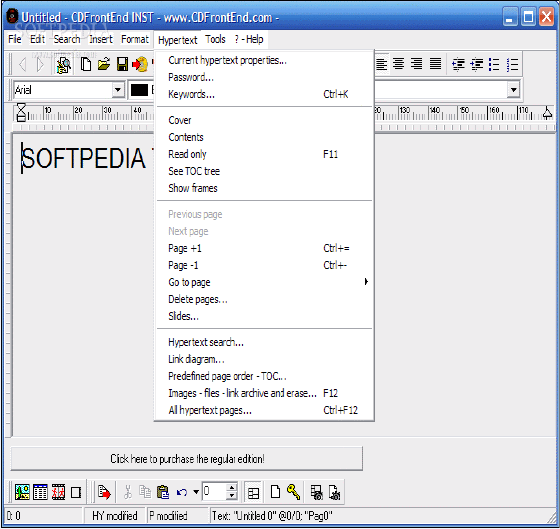This screenshot has height=529, width=560.
Task: Close the open Hypertext menu
Action: point(178,40)
